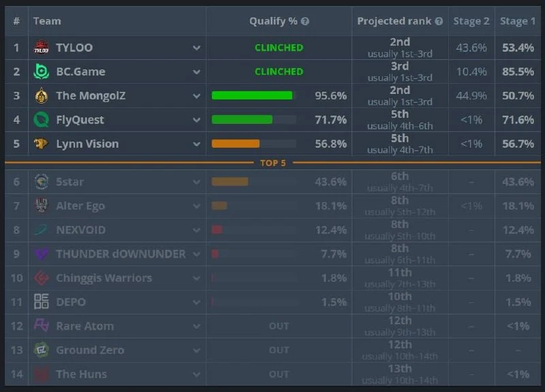The width and height of the screenshot is (545, 392).
Task: Open the Lynn Vision team name link
Action: (x=87, y=144)
